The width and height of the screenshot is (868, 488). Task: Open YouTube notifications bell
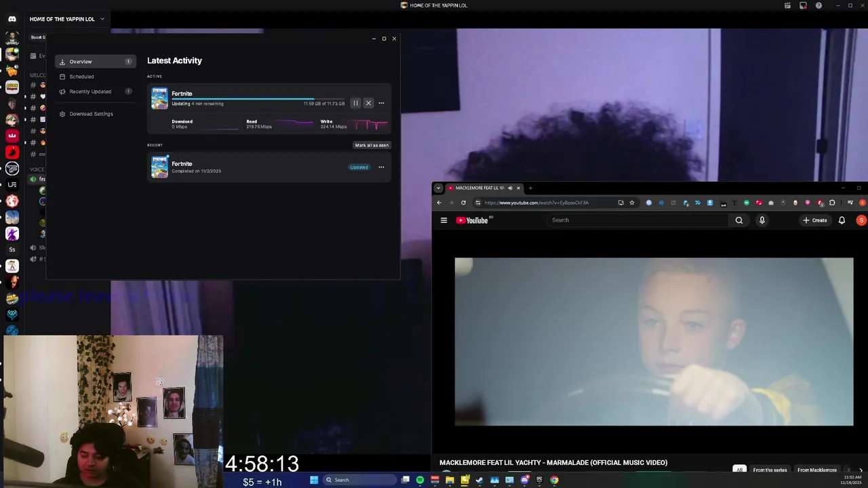(842, 220)
